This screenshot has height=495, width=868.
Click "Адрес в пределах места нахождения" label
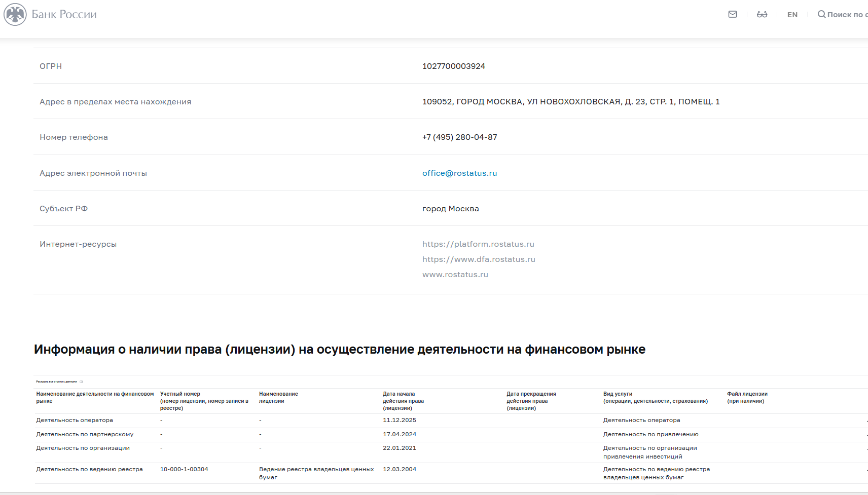pos(116,101)
